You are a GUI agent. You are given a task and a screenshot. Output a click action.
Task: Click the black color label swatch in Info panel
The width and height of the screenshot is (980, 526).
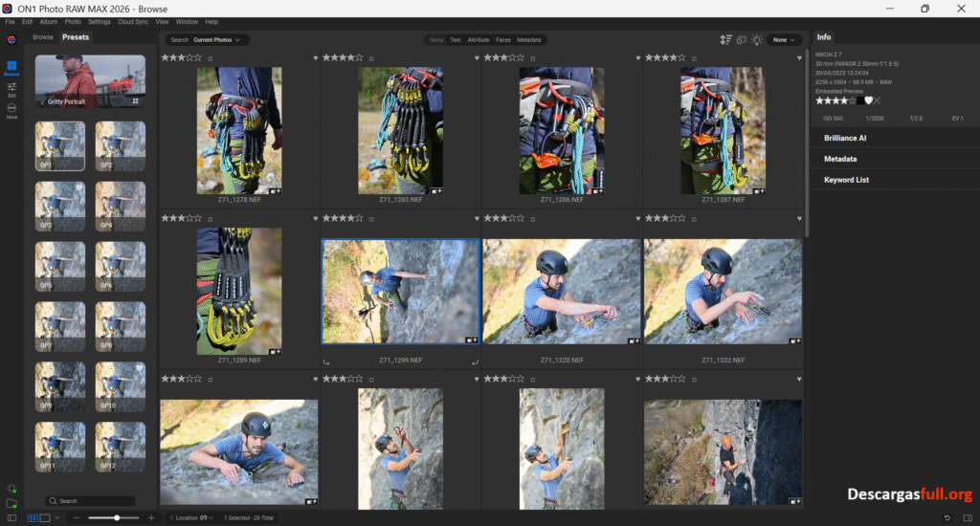[x=860, y=100]
